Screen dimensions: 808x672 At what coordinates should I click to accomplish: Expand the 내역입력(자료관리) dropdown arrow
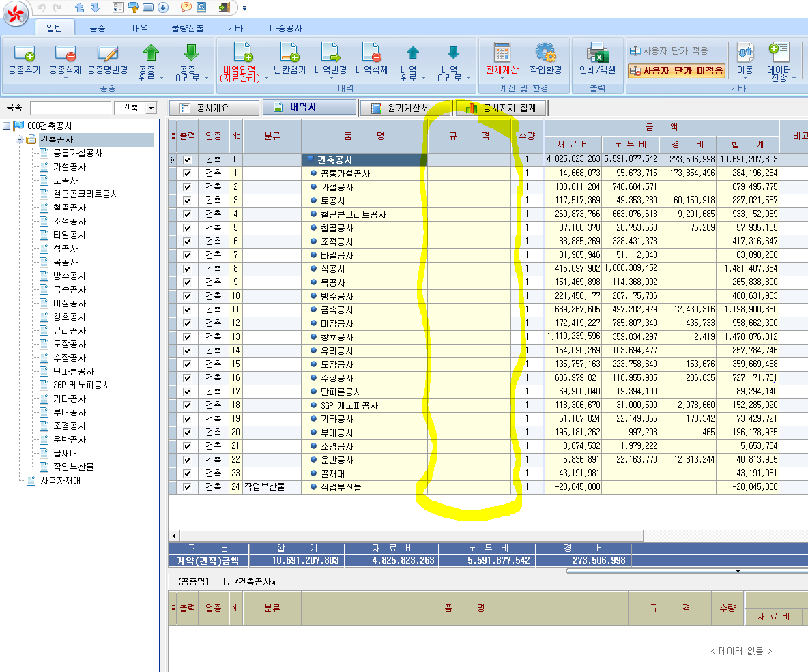click(x=266, y=78)
